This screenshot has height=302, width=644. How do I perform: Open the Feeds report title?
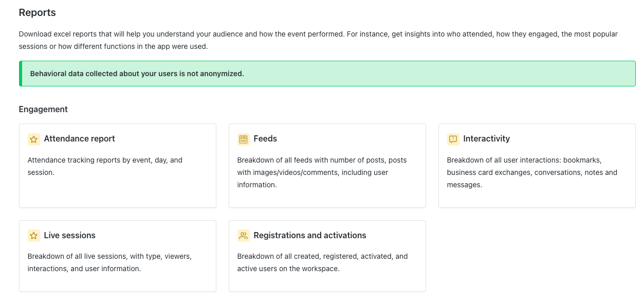[265, 139]
